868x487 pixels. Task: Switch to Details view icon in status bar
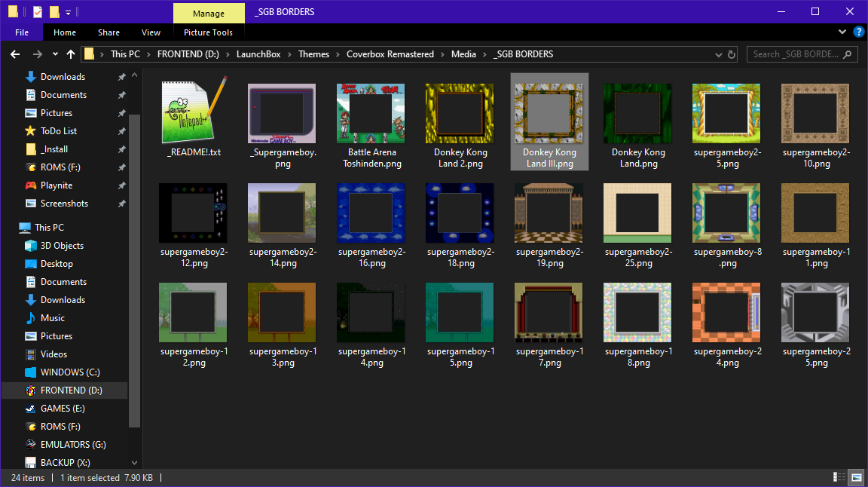point(839,478)
